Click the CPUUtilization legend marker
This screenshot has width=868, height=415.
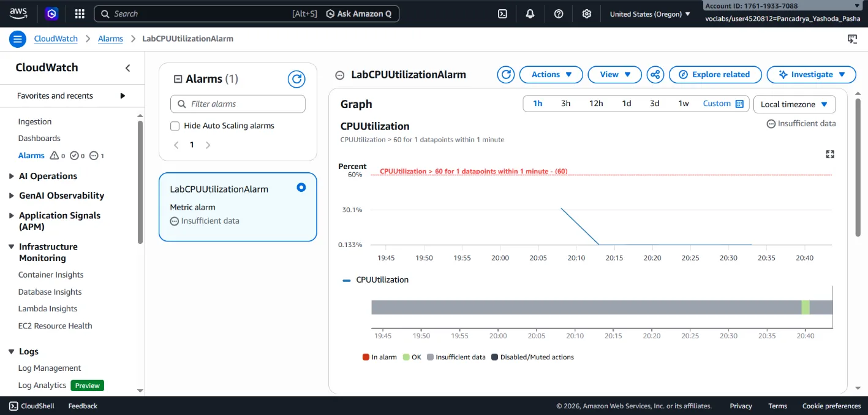click(x=347, y=280)
